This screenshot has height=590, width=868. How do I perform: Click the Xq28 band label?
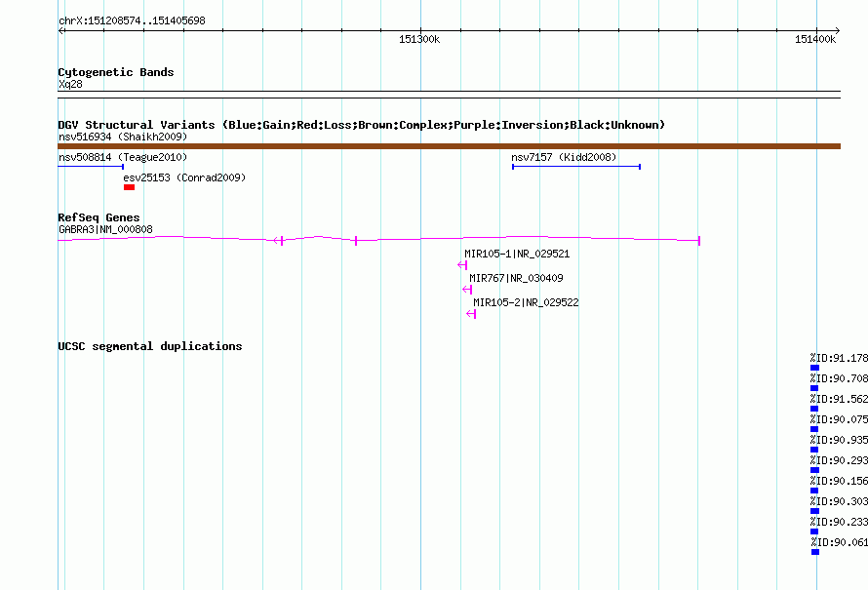70,84
